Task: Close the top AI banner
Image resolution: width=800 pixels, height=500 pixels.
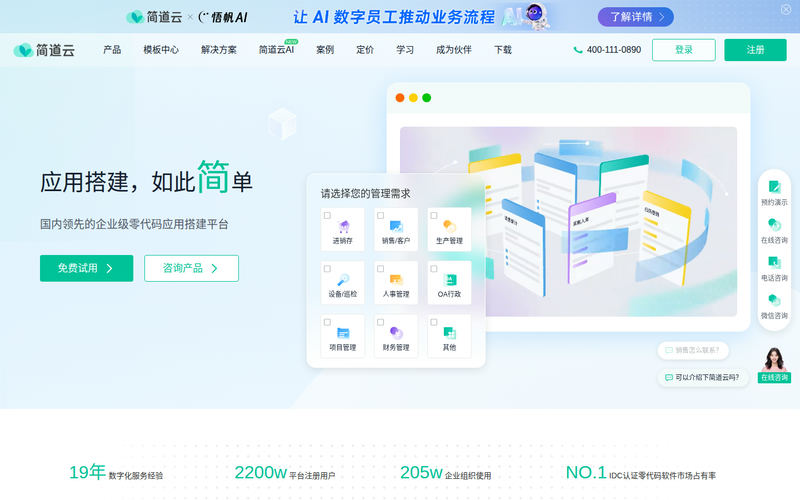Action: (786, 9)
